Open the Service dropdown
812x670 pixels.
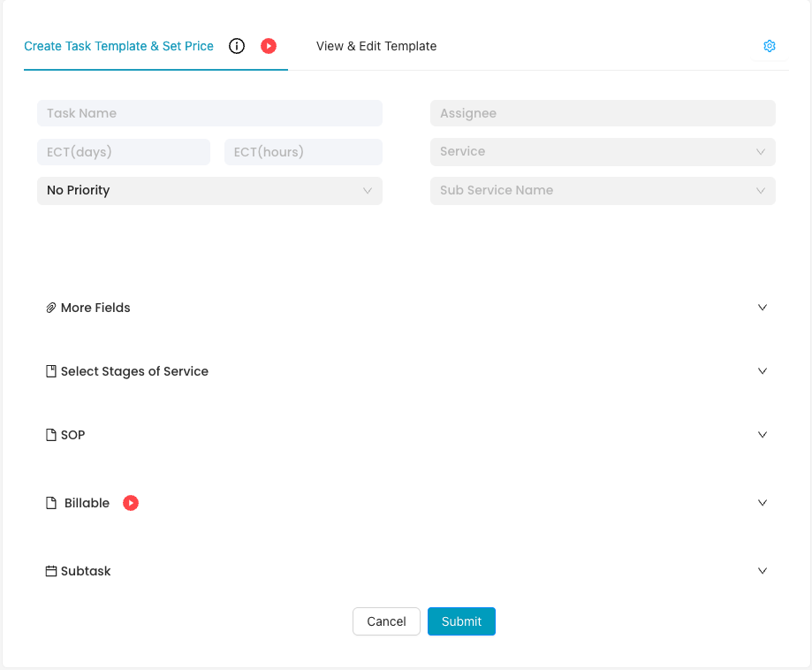601,151
